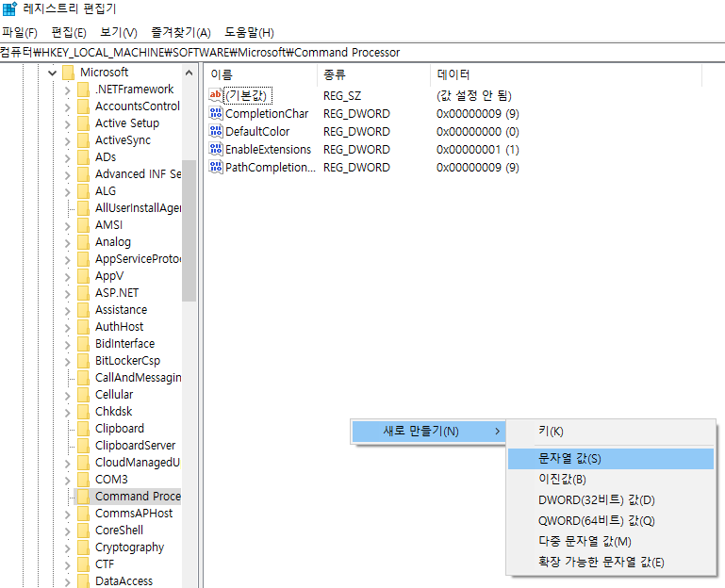Select 이진값(B) from the submenu

coord(610,480)
